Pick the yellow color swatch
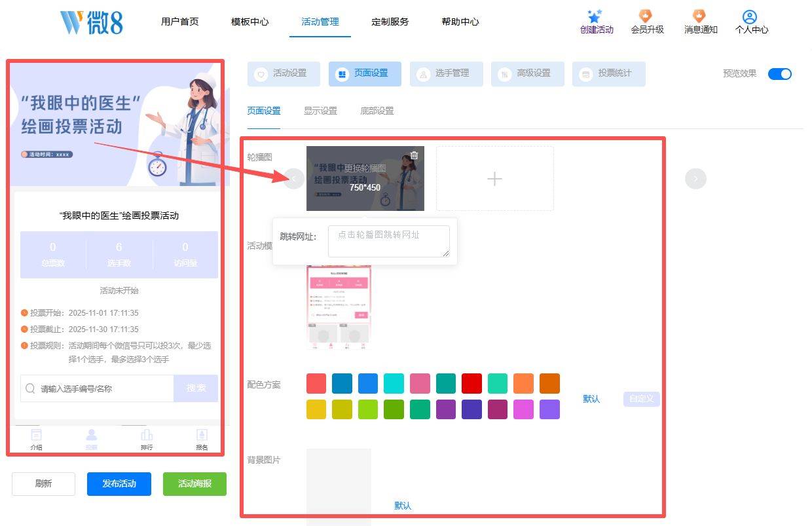This screenshot has height=526, width=812. [316, 409]
